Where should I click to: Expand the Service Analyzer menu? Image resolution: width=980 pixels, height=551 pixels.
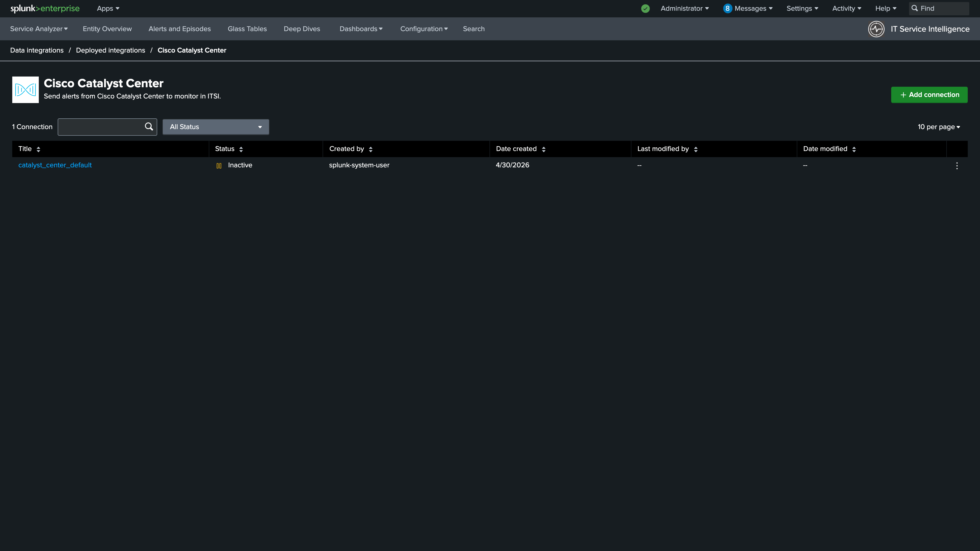[39, 29]
